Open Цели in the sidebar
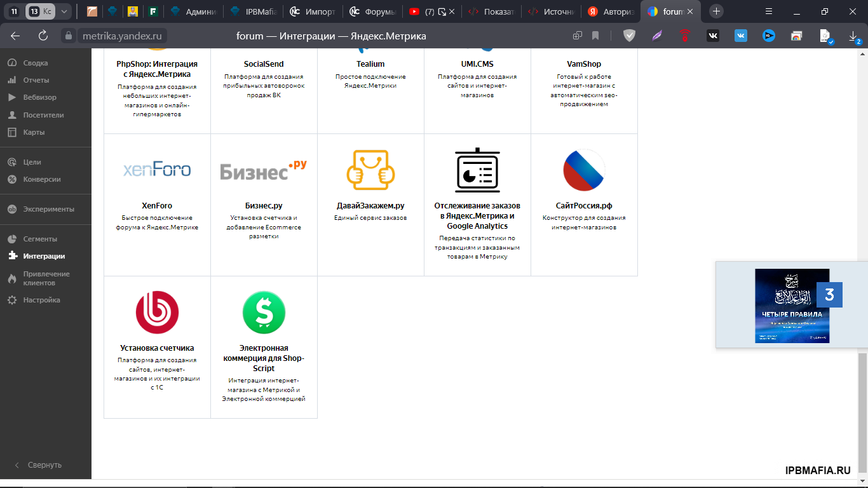Viewport: 868px width, 488px height. [32, 162]
